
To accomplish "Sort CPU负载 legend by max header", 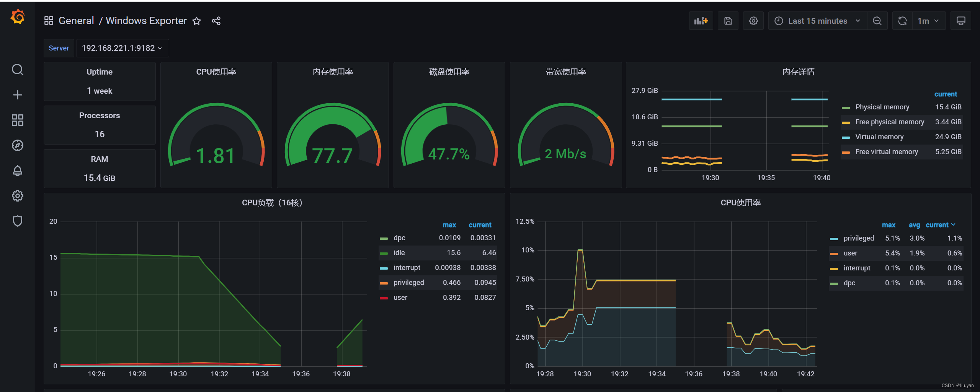I will (x=449, y=225).
